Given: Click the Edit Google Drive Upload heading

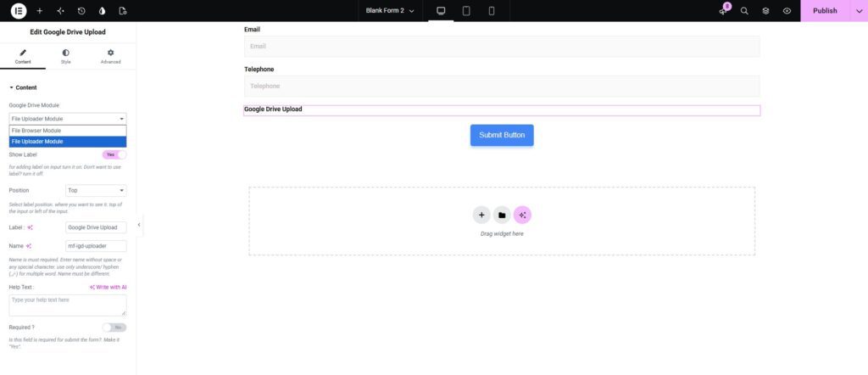Looking at the screenshot, I should (68, 32).
